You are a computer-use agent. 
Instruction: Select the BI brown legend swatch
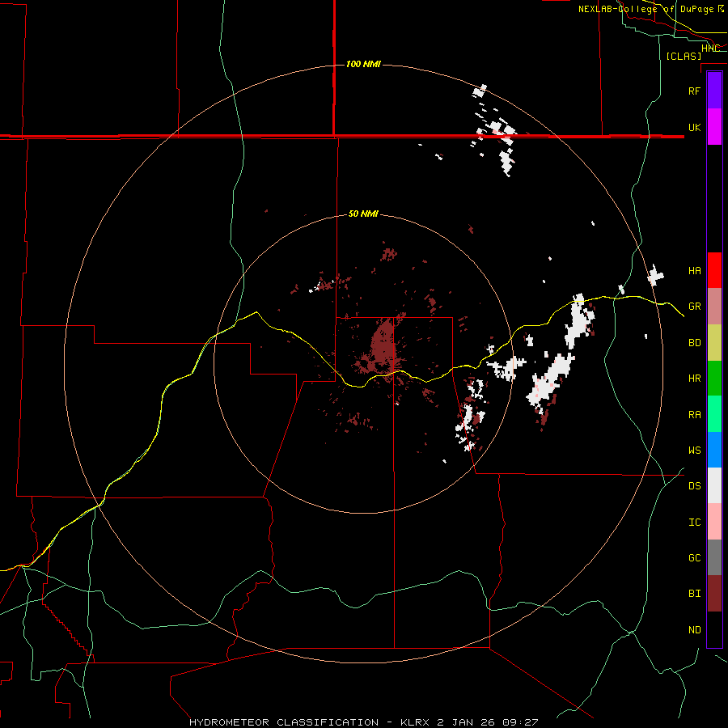point(714,594)
